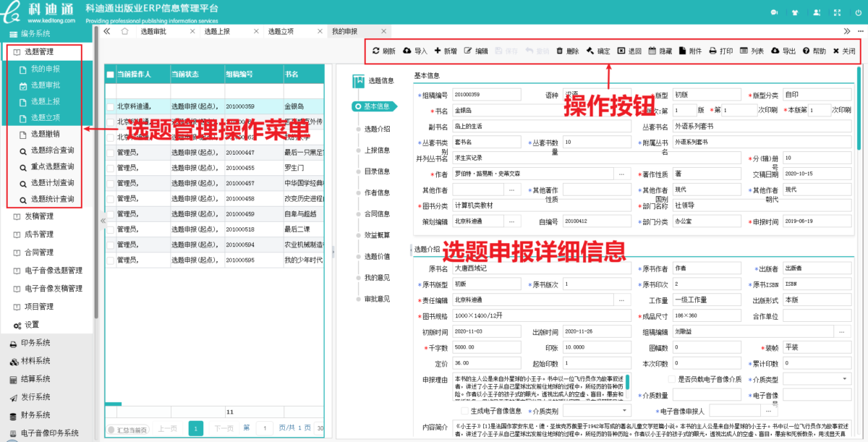868x442 pixels.
Task: Click the 导出 export cloud icon
Action: pyautogui.click(x=774, y=51)
